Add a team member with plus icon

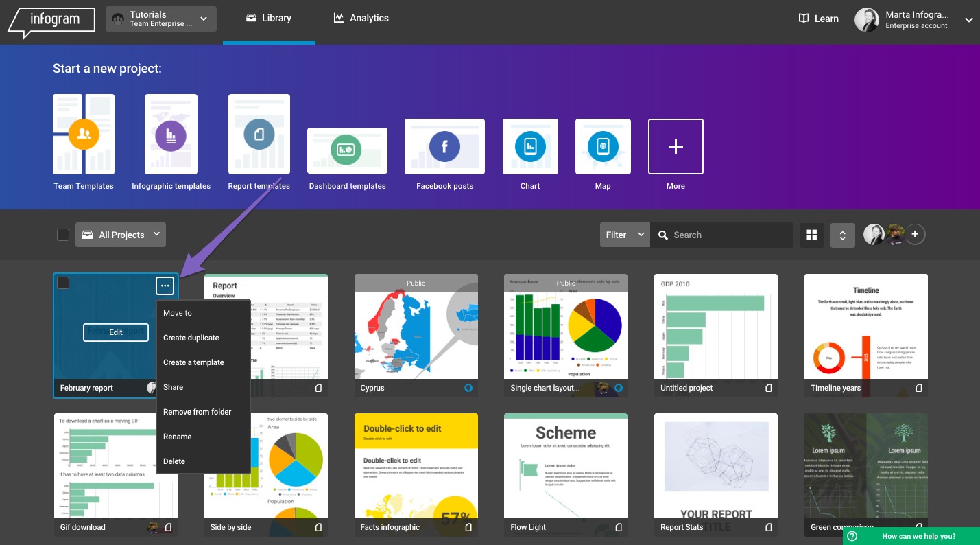click(x=916, y=235)
